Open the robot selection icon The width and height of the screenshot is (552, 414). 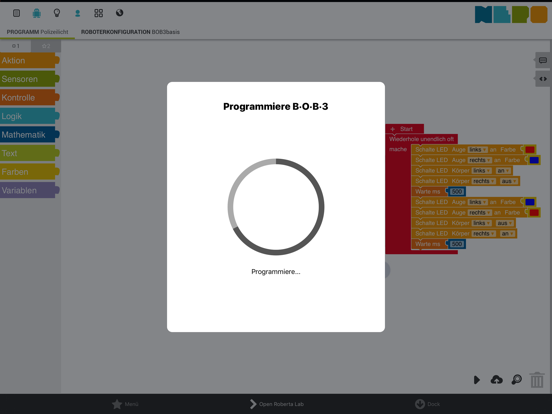pyautogui.click(x=37, y=13)
